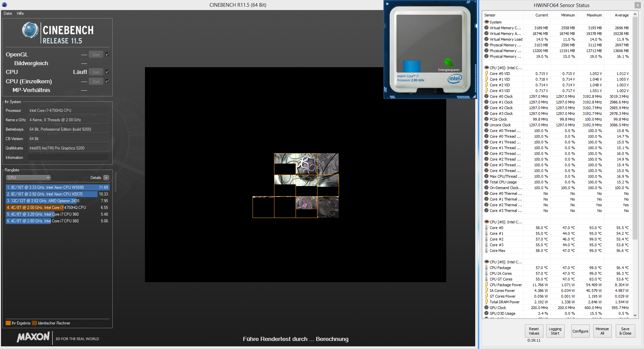This screenshot has height=349, width=644.
Task: Click the lightning icon beside Total DRAM Power
Action: pyautogui.click(x=486, y=302)
